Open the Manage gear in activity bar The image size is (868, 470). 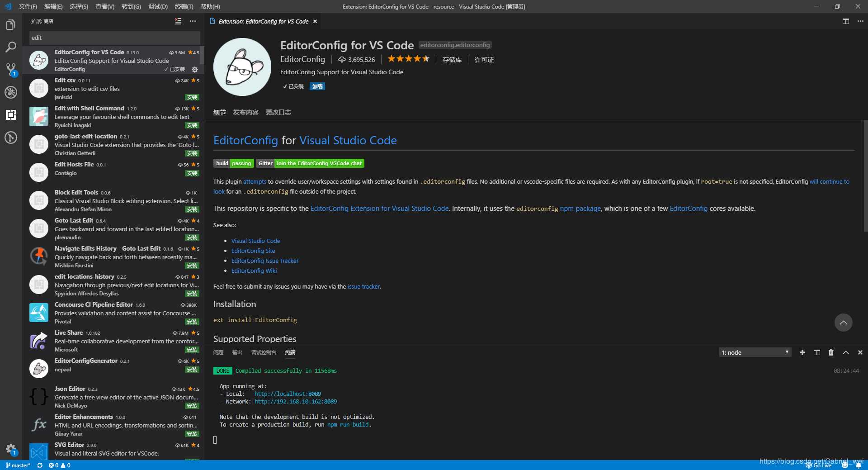pos(11,449)
